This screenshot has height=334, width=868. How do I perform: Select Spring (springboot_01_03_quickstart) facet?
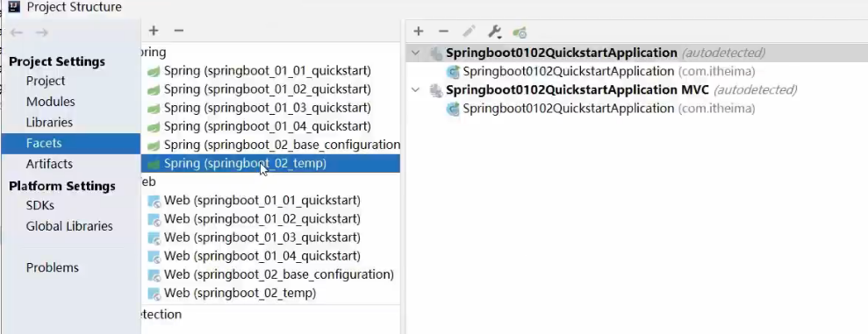268,108
